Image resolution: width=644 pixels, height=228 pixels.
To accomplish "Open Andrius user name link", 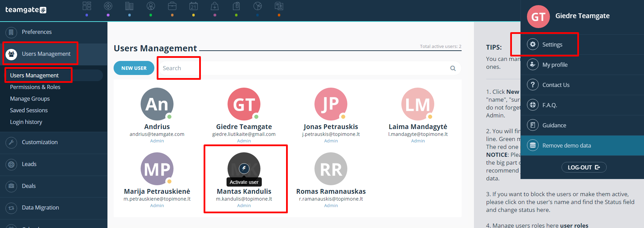I will click(x=157, y=127).
